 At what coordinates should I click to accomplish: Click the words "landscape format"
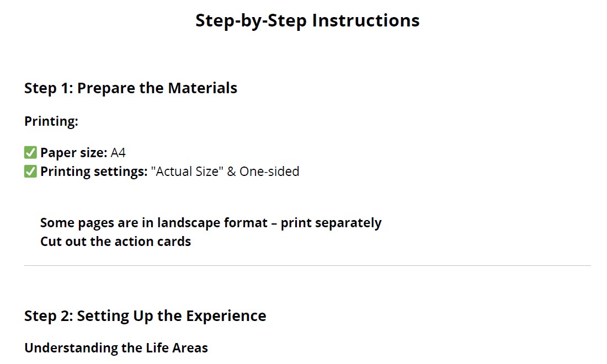click(x=212, y=223)
